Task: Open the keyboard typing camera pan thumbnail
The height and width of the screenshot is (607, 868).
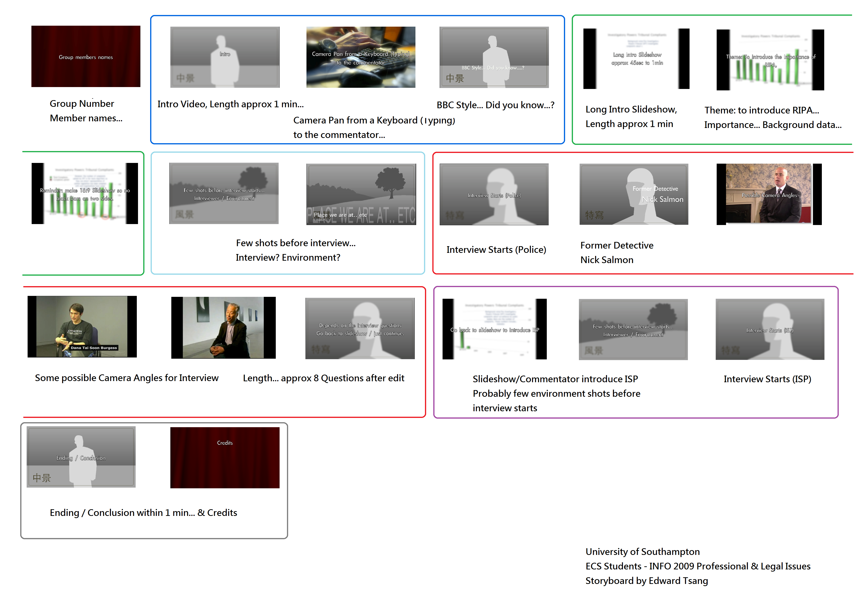Action: [361, 57]
